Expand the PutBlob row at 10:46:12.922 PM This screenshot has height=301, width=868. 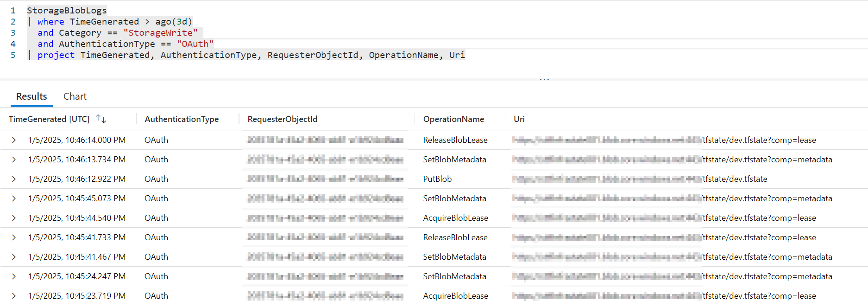[14, 179]
